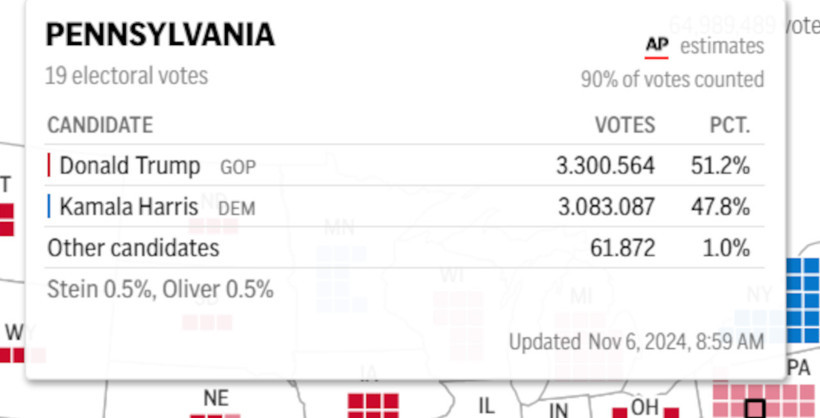Screen dimensions: 820x418
Task: Select the Nebraska NE state label
Action: click(216, 399)
